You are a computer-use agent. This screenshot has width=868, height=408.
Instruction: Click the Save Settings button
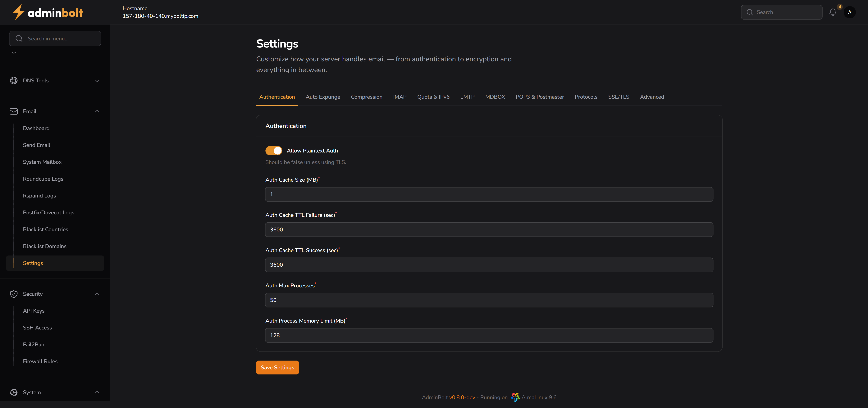277,368
